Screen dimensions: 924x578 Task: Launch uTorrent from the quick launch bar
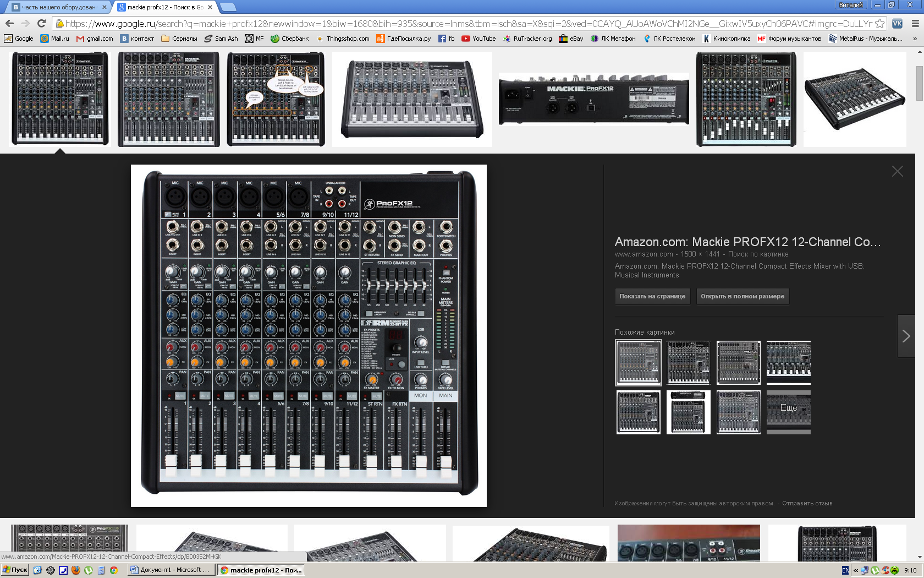[89, 570]
